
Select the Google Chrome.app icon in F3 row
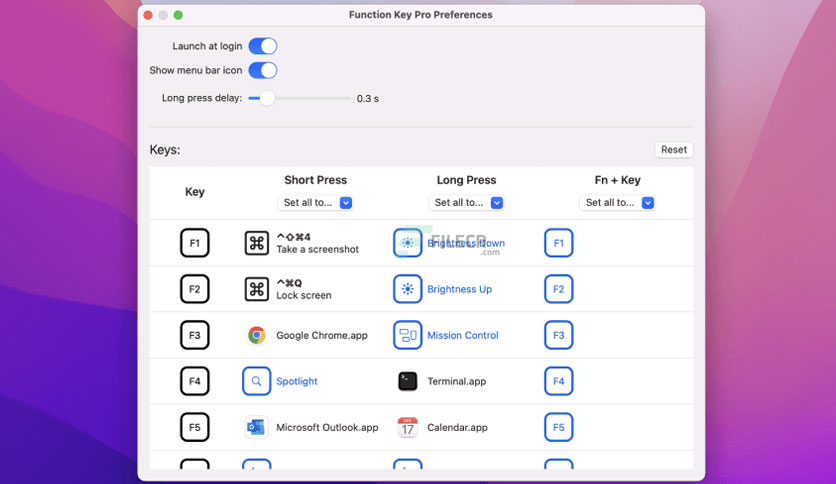256,335
